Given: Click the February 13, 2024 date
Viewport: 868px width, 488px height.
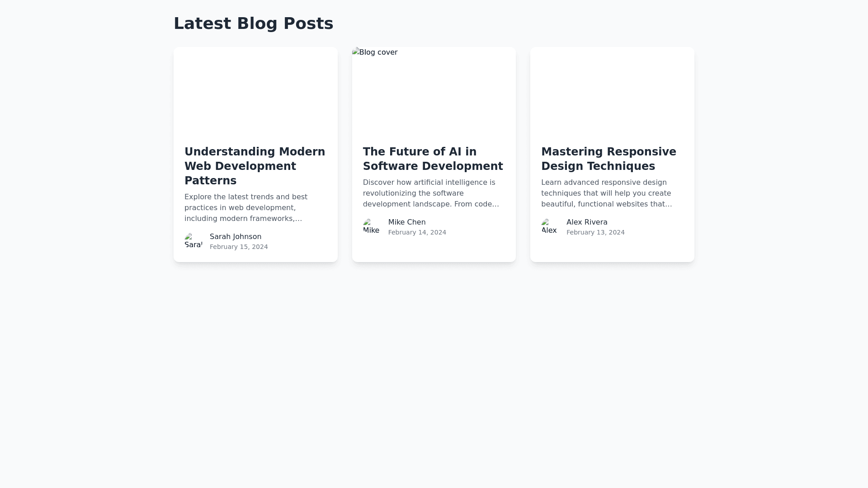Looking at the screenshot, I should click(595, 232).
